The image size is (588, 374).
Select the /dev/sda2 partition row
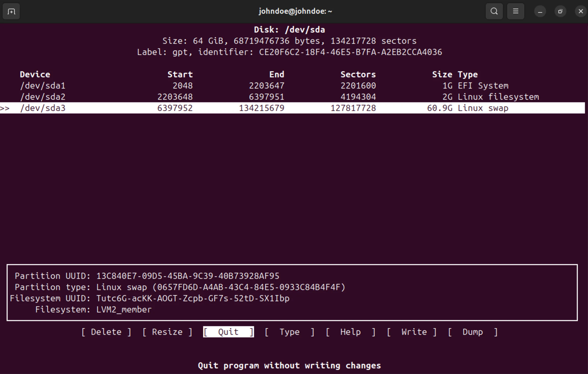click(43, 97)
